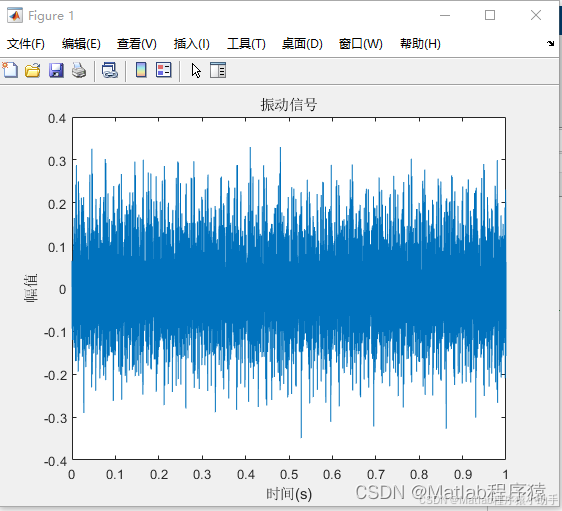Click the Link Plot toolbar icon
This screenshot has width=562, height=511.
tap(110, 70)
